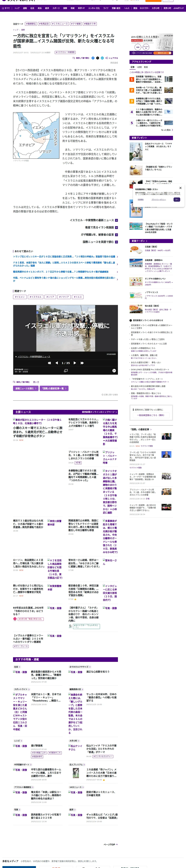Click the #箱根駅伝 trending tag

point(30,24)
